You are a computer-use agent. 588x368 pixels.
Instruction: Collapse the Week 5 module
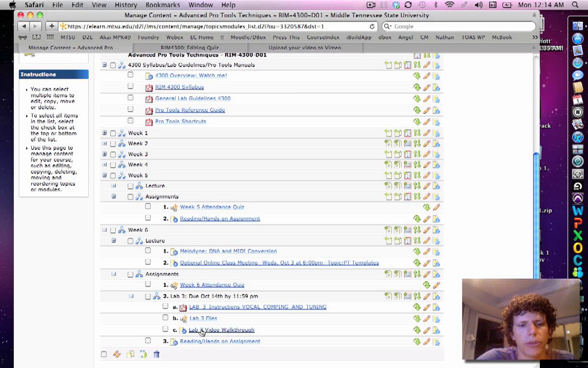(x=105, y=175)
